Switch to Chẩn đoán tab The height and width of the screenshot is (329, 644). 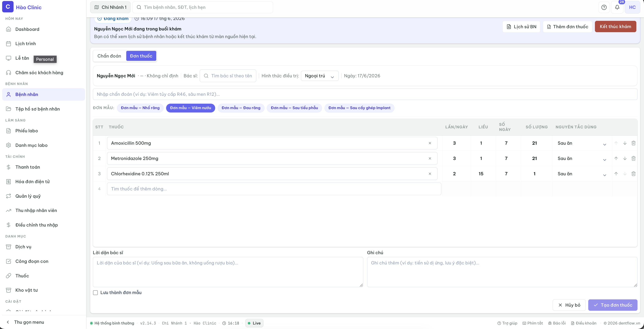click(109, 56)
